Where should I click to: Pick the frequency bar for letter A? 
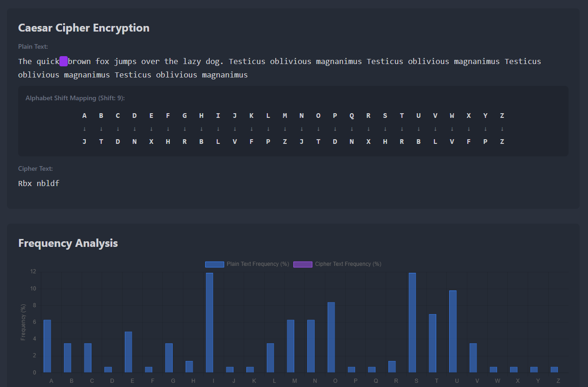coord(47,346)
